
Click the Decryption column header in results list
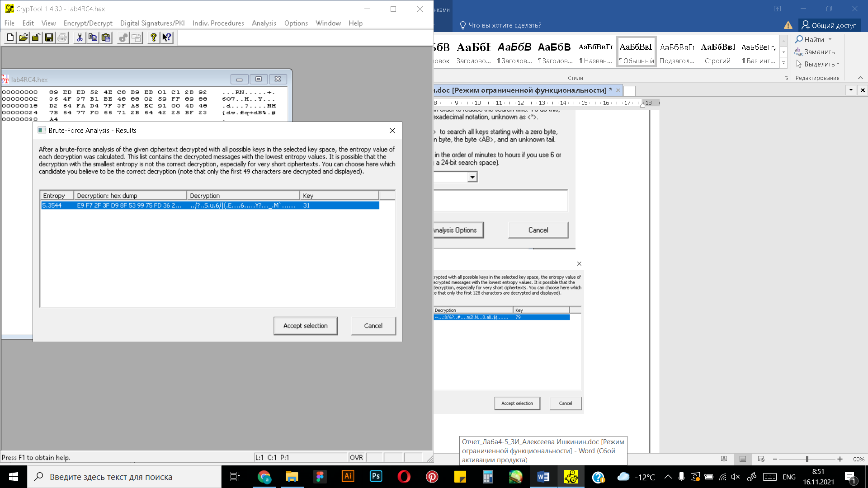pyautogui.click(x=243, y=196)
